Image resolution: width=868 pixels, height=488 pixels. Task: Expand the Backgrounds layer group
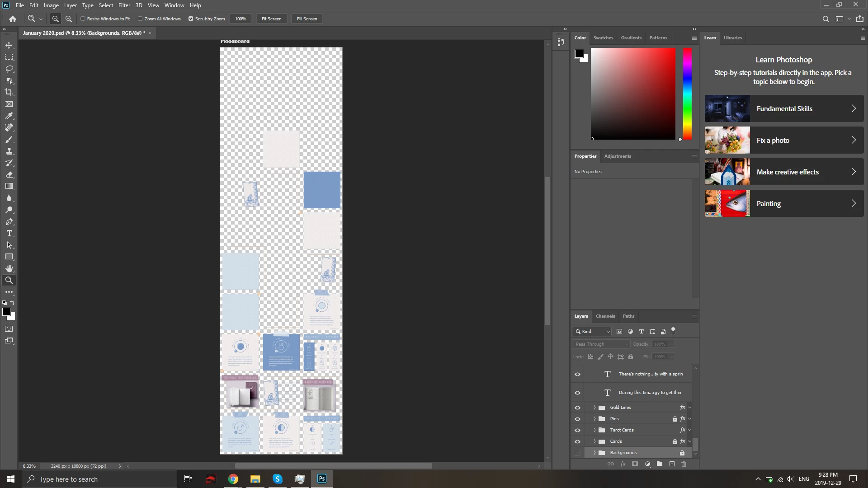[594, 453]
